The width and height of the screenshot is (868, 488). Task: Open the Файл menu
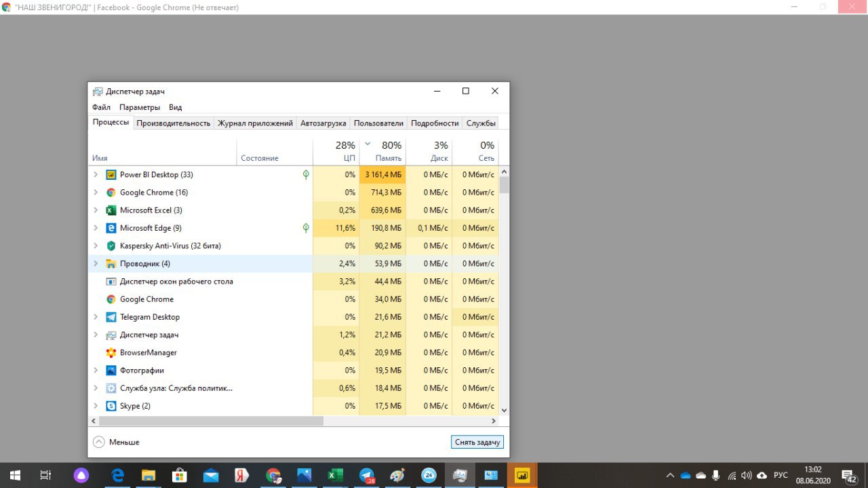tap(101, 107)
